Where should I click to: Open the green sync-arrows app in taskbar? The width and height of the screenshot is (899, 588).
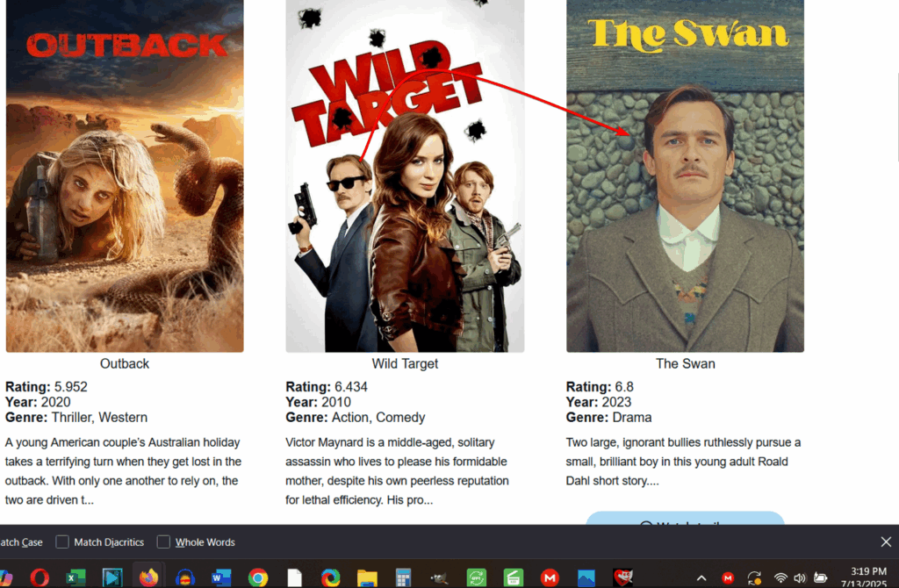click(477, 577)
